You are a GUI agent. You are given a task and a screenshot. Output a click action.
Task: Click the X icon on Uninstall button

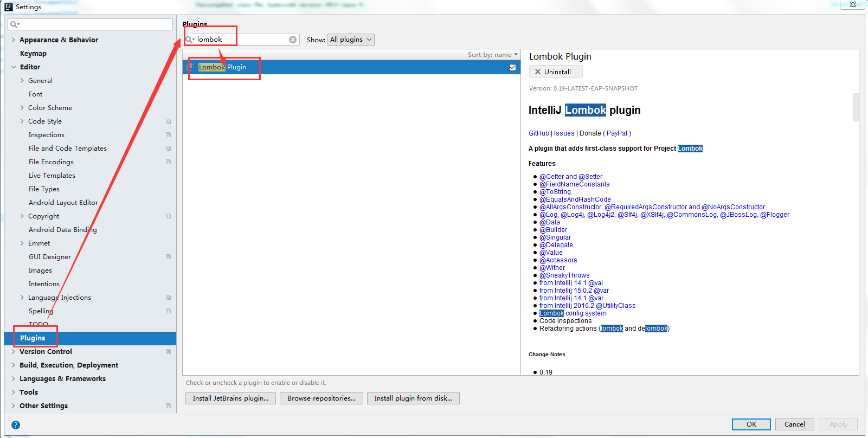pos(538,72)
